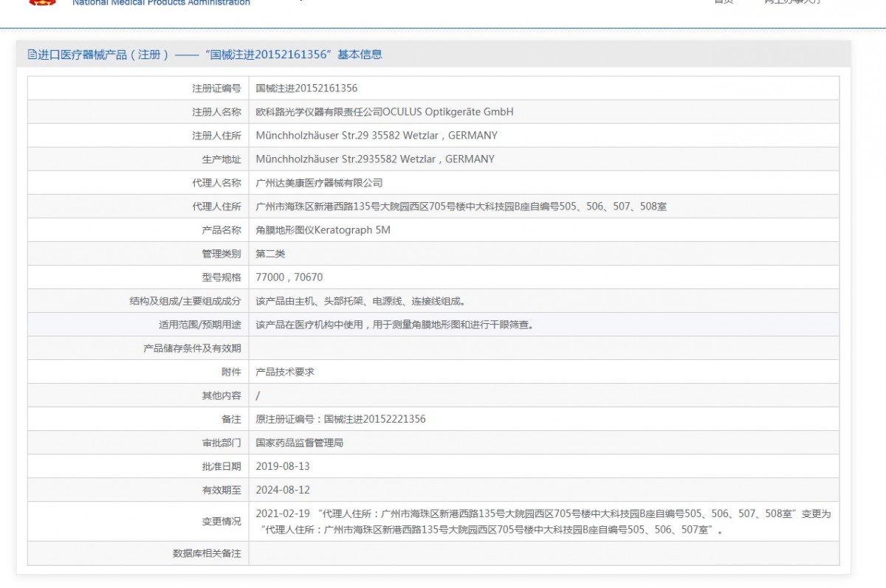Viewport: 886px width, 588px height.
Task: Select the "产品名称" row label
Action: click(x=221, y=230)
